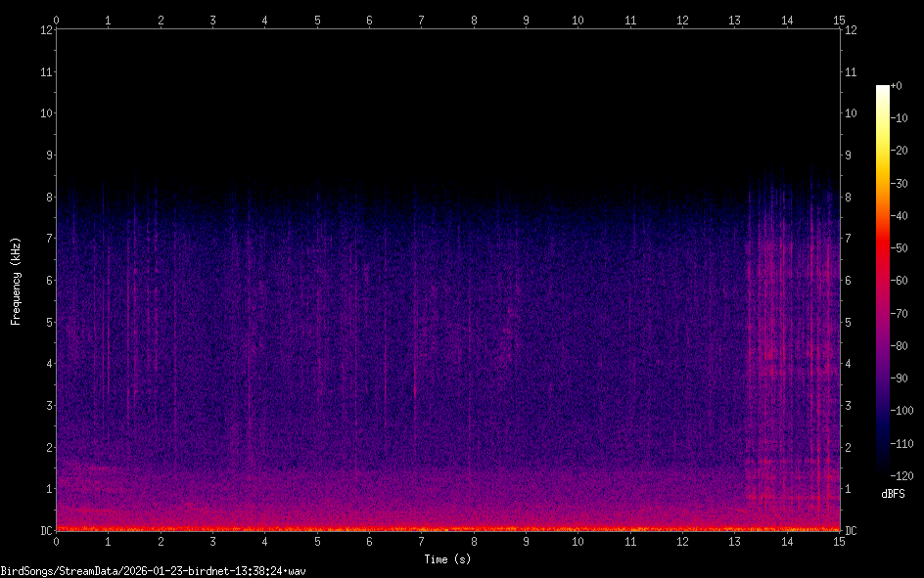Select the 13 second marker on the top time axis

point(735,19)
